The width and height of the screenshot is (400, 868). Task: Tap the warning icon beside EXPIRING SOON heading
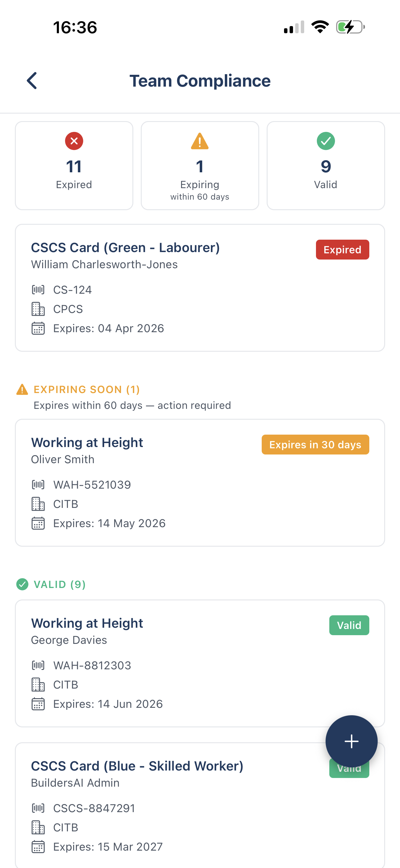[22, 389]
